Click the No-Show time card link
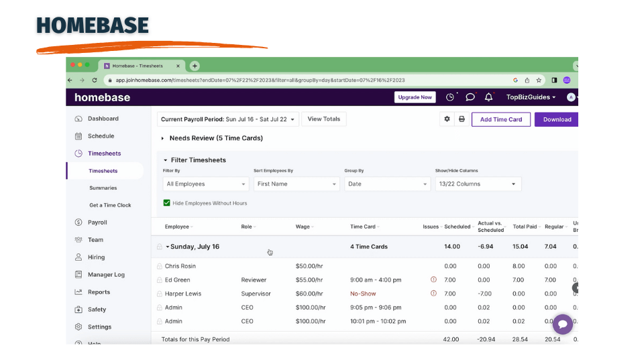The image size is (644, 362). pos(363,294)
